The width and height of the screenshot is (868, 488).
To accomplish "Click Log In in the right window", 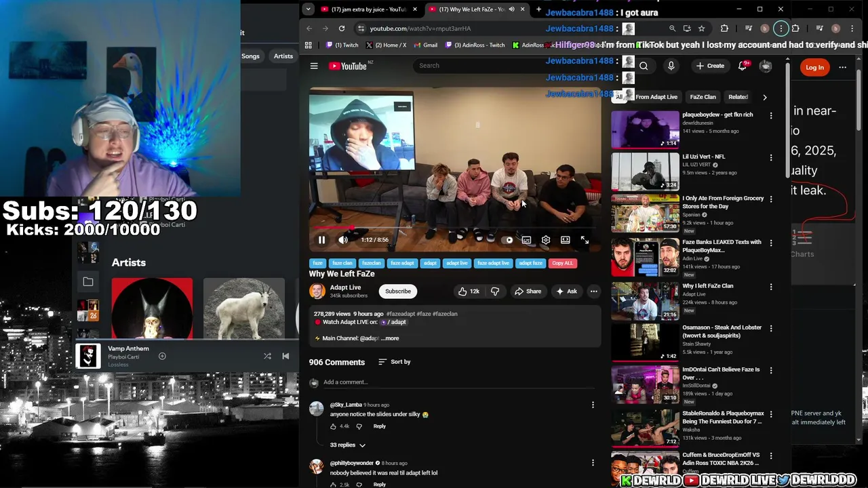I will coord(814,67).
